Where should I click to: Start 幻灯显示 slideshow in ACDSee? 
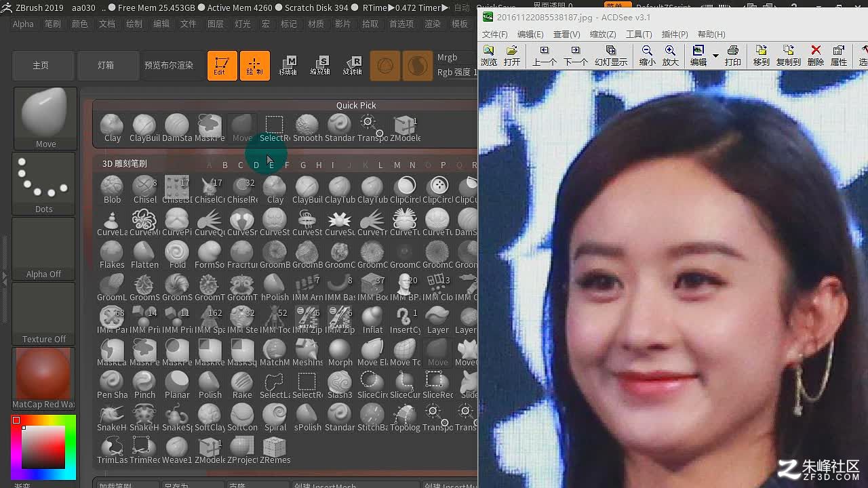coord(611,56)
